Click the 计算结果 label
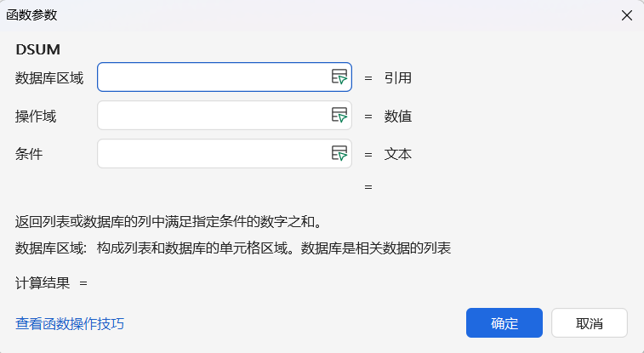644x353 pixels. 43,282
